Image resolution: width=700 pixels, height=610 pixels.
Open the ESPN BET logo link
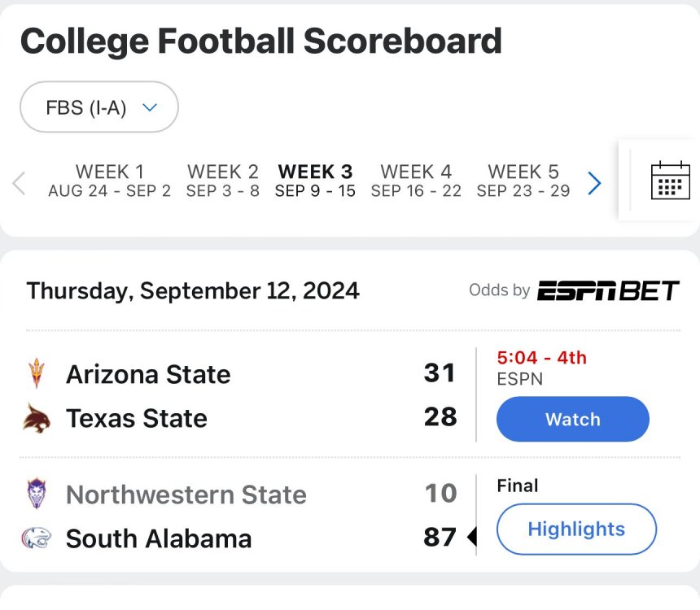tap(607, 290)
